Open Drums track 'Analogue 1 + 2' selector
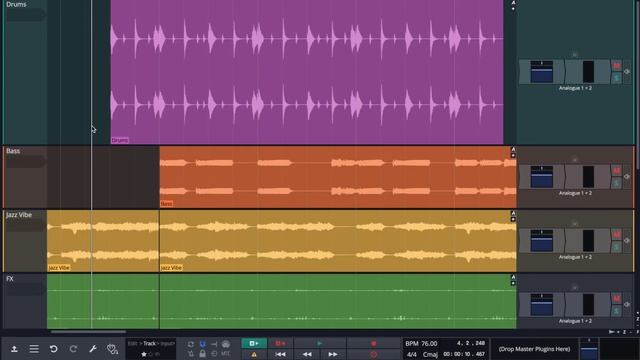The image size is (640, 360). (x=575, y=88)
